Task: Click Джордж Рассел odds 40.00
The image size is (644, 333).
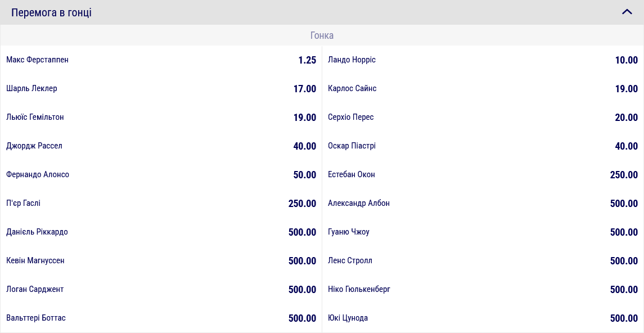Action: click(x=305, y=146)
